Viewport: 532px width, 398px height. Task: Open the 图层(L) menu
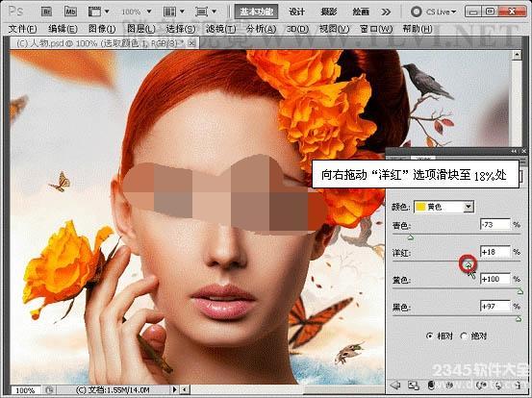pyautogui.click(x=141, y=29)
